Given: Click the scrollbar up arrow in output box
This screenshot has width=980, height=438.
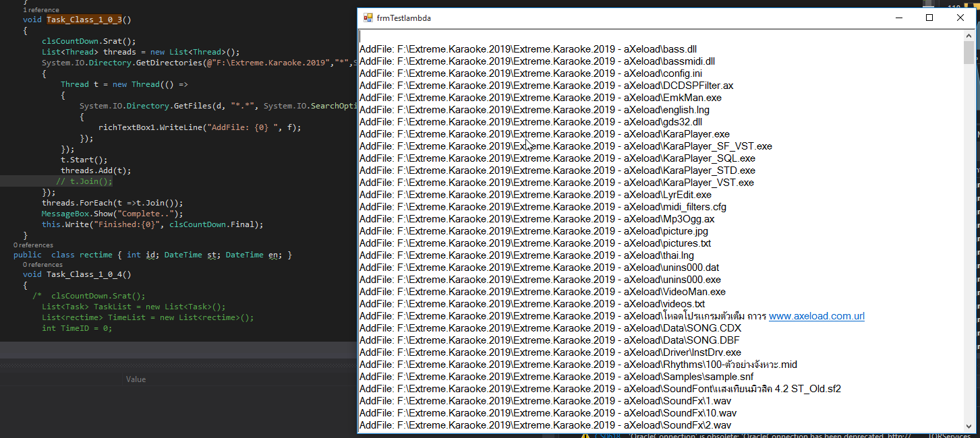Looking at the screenshot, I should click(969, 35).
